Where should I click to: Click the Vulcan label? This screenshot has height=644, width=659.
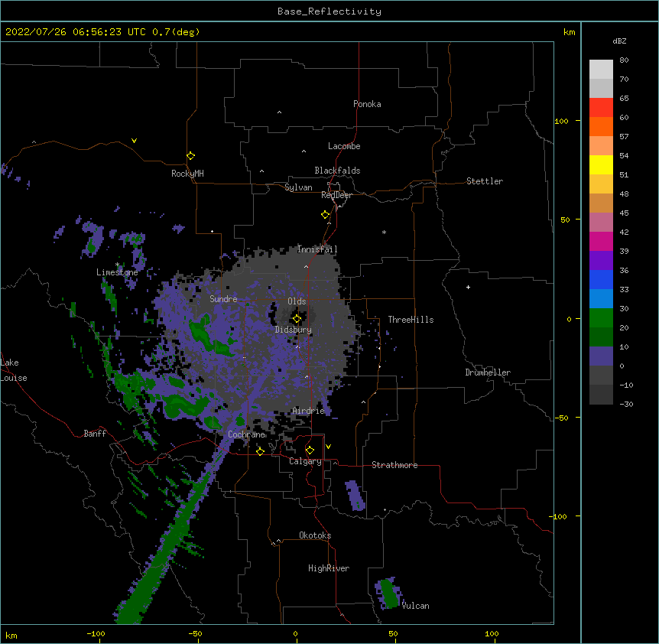(x=415, y=606)
